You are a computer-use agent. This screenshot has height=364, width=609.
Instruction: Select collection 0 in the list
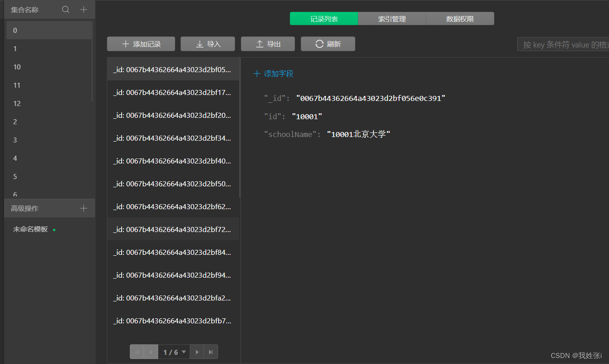click(x=49, y=30)
